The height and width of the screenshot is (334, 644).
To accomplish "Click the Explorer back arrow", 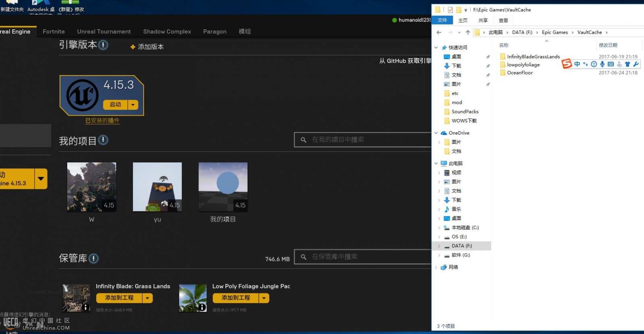I will pos(439,32).
